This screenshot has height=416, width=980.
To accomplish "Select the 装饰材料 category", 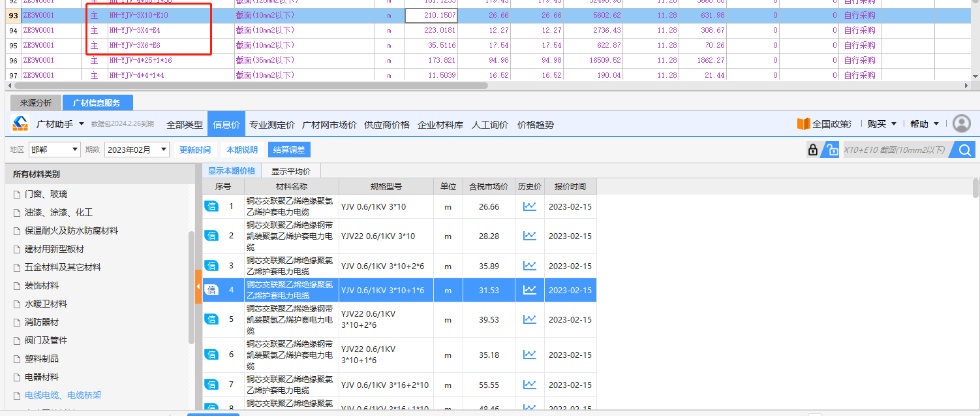I will coord(42,285).
